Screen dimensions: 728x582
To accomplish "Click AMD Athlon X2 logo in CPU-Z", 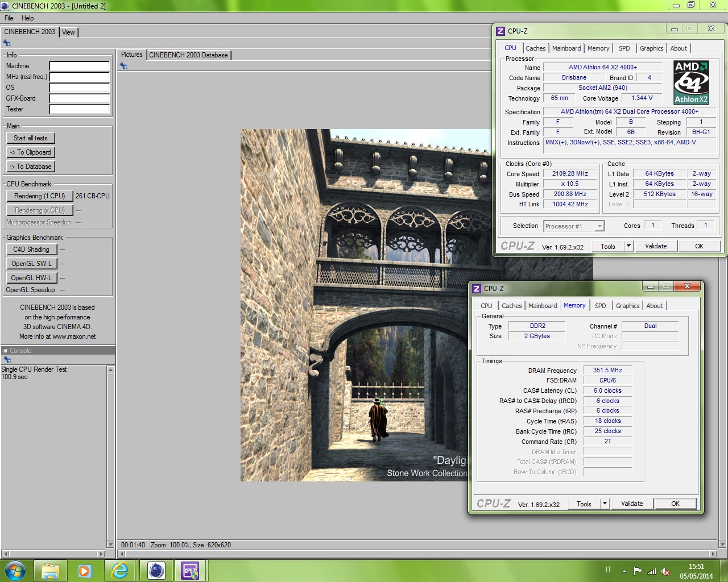I will (691, 83).
